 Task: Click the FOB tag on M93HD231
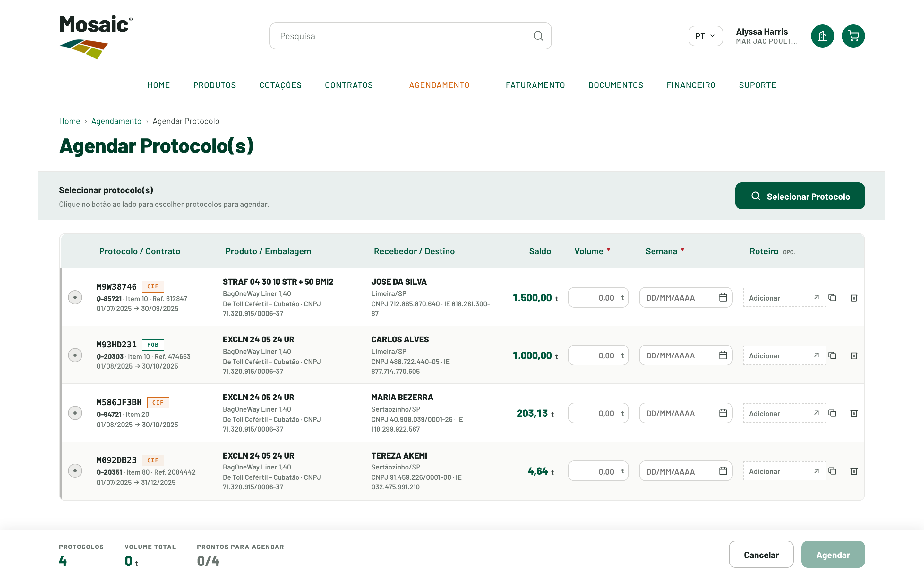[x=153, y=345]
